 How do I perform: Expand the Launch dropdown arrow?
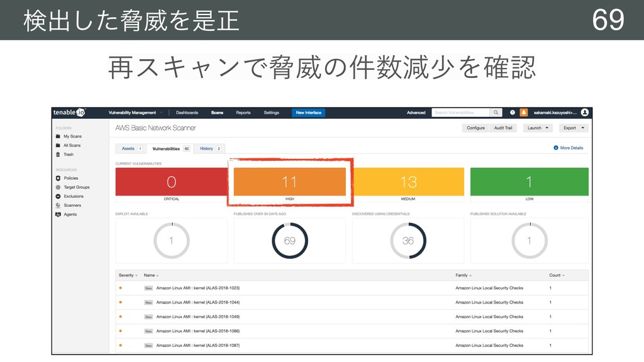pos(547,128)
